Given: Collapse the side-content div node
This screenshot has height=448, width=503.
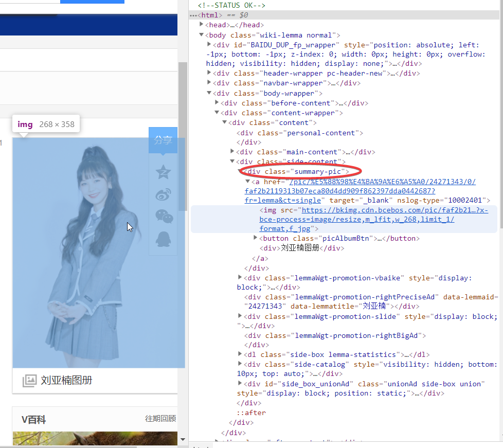Looking at the screenshot, I should tap(232, 161).
